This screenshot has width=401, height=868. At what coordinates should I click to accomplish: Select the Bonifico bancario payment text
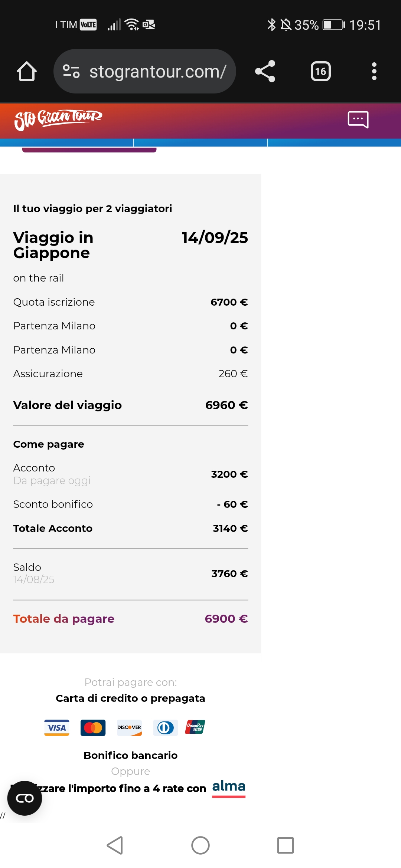point(131,755)
